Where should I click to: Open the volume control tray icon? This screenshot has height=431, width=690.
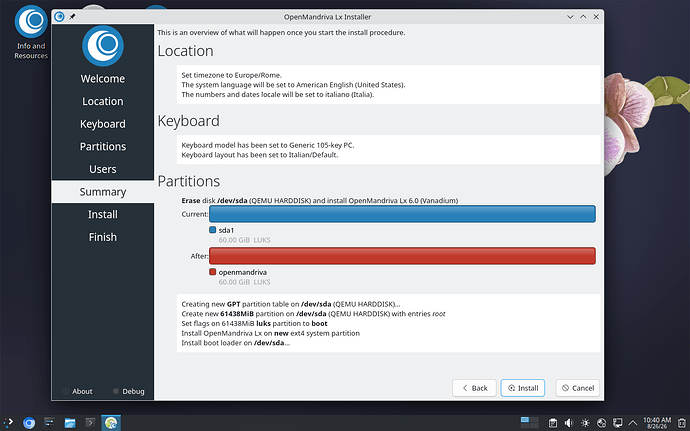(x=569, y=423)
